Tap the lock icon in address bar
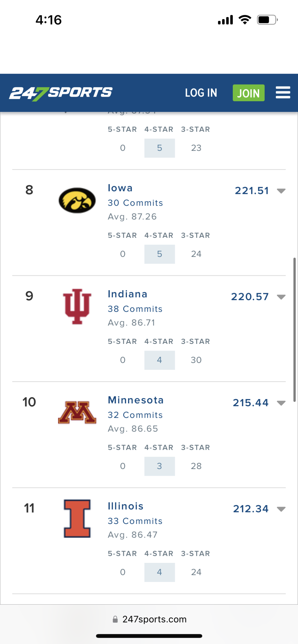The height and width of the screenshot is (644, 298). (115, 619)
